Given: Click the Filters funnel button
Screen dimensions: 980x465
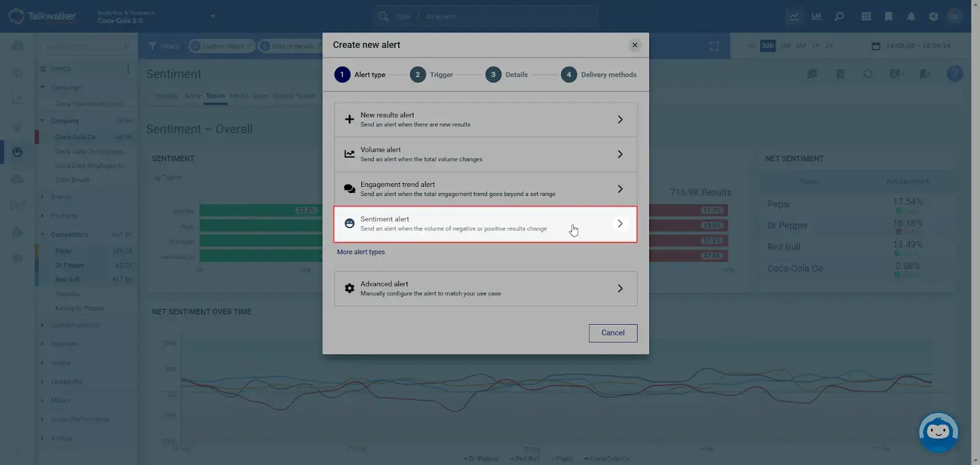Looking at the screenshot, I should pyautogui.click(x=164, y=46).
